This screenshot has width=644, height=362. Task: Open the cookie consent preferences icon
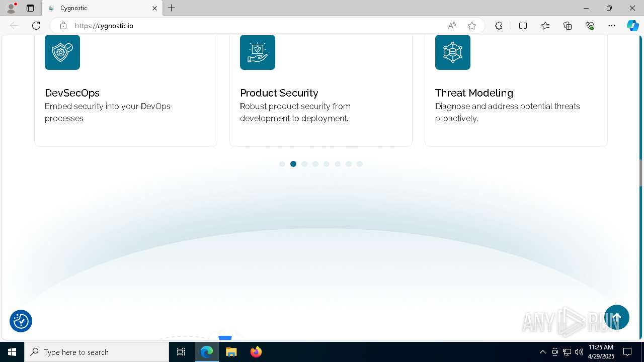coord(21,321)
